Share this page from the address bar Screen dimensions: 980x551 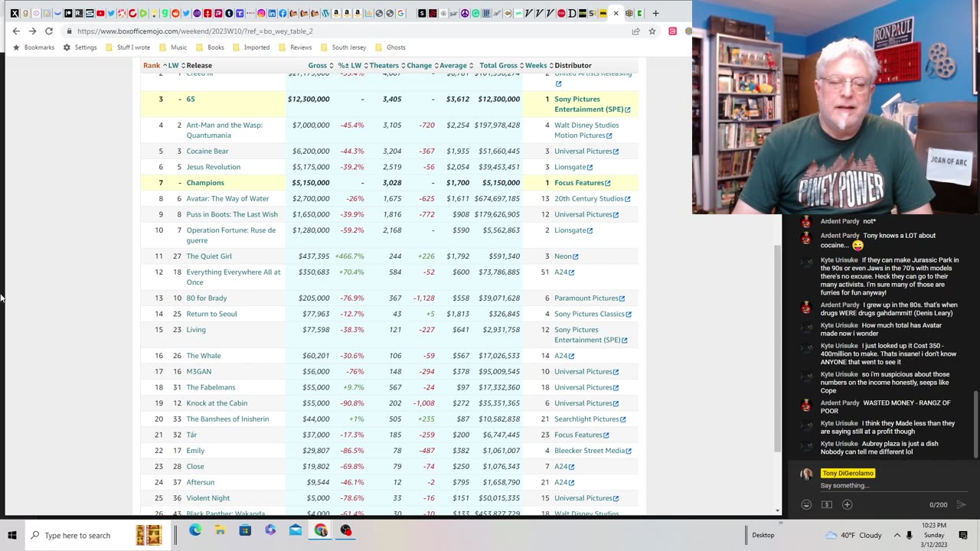pyautogui.click(x=635, y=31)
